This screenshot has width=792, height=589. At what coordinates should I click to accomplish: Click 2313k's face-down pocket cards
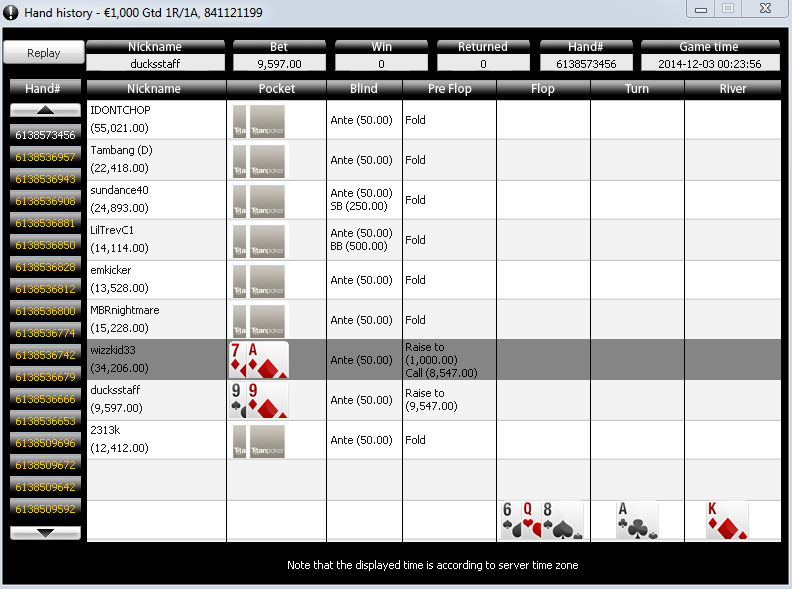[259, 441]
